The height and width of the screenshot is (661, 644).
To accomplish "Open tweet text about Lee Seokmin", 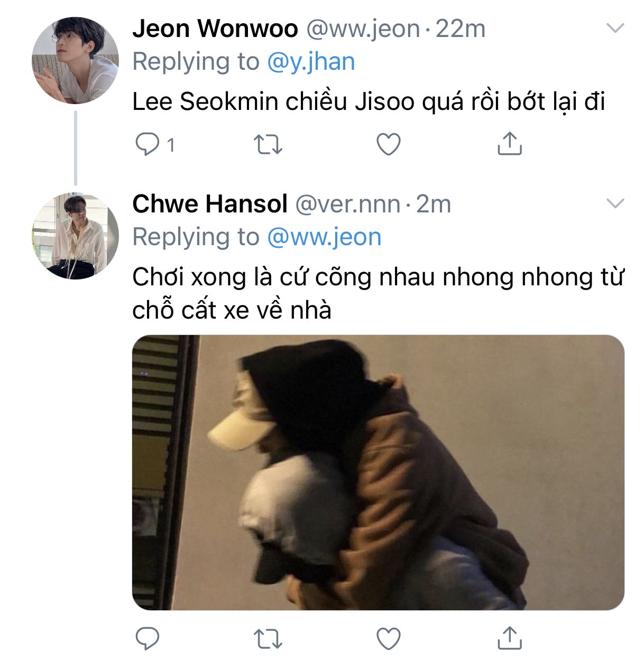I will point(369,101).
